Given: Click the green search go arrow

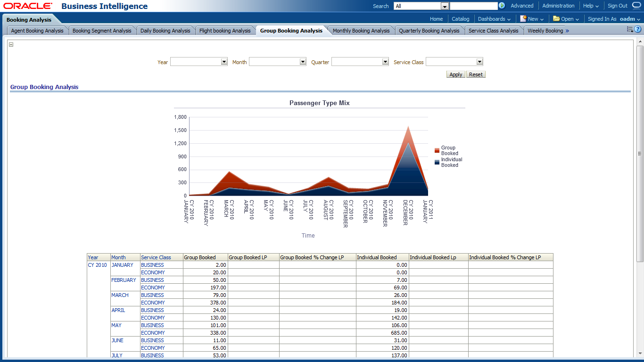Looking at the screenshot, I should click(x=502, y=6).
